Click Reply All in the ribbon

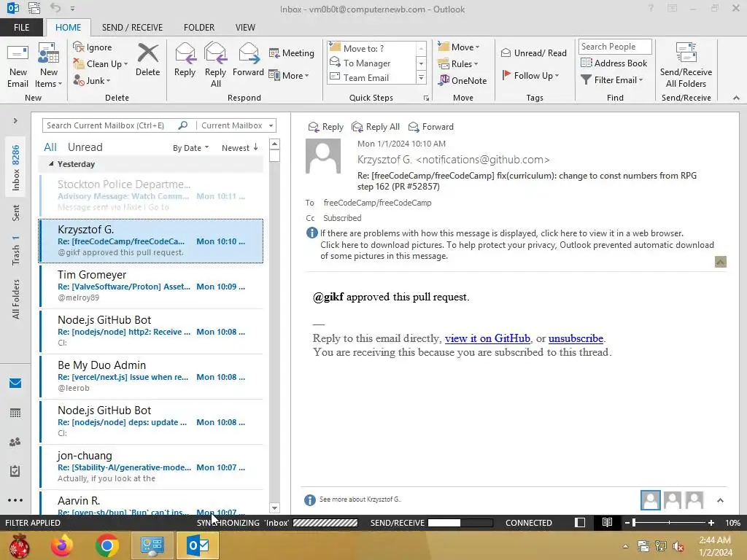(x=215, y=65)
